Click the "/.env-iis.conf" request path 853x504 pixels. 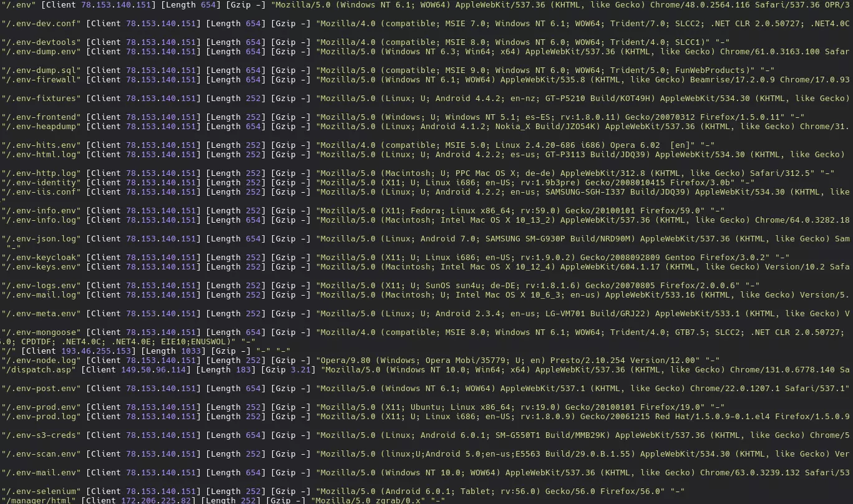click(x=41, y=192)
